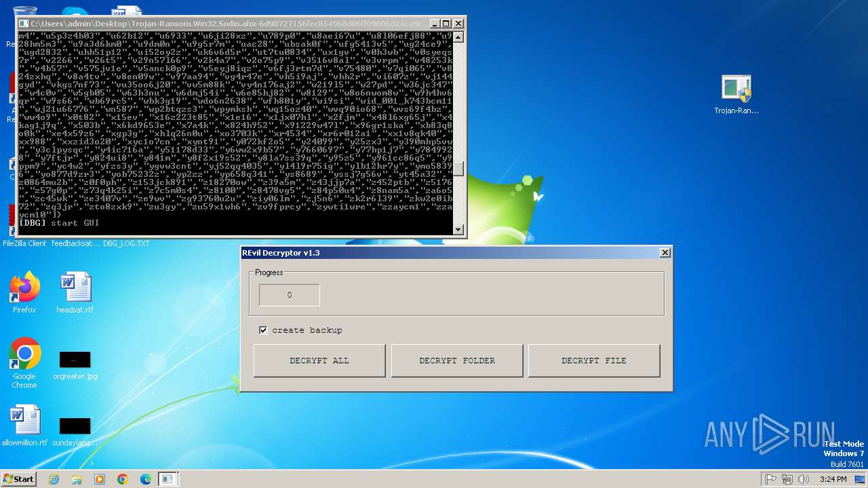Open the volume speaker tray icon

pyautogui.click(x=804, y=479)
